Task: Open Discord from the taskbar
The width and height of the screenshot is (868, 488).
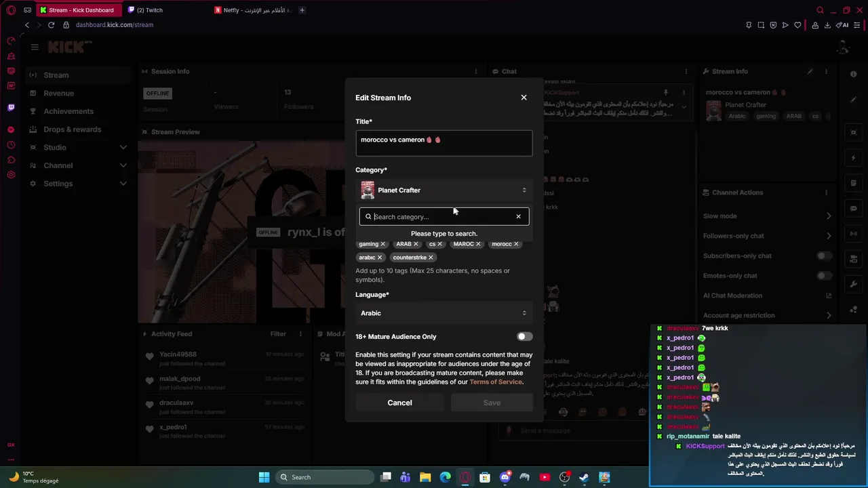Action: click(505, 477)
